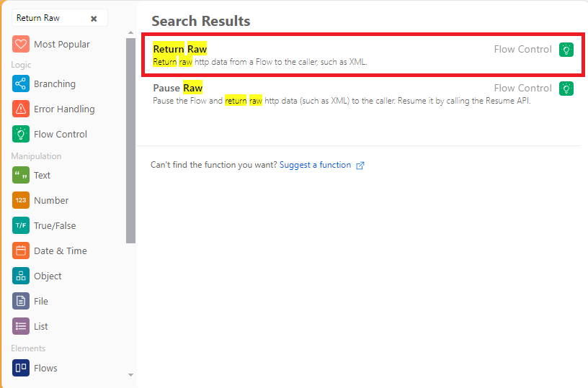
Task: Open the Most Popular heart icon
Action: tap(21, 44)
